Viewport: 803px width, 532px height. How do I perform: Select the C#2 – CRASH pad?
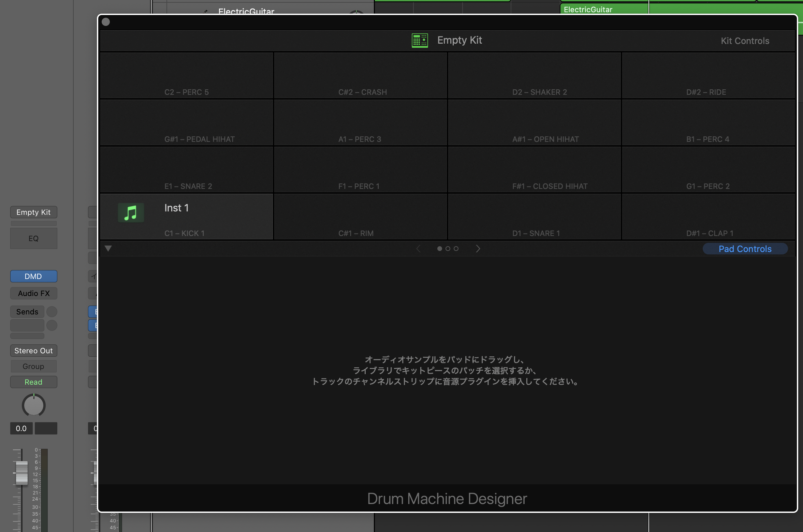(x=360, y=76)
